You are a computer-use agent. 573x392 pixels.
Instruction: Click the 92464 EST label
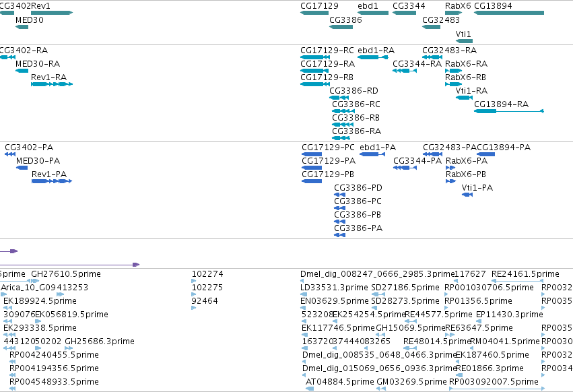205,301
